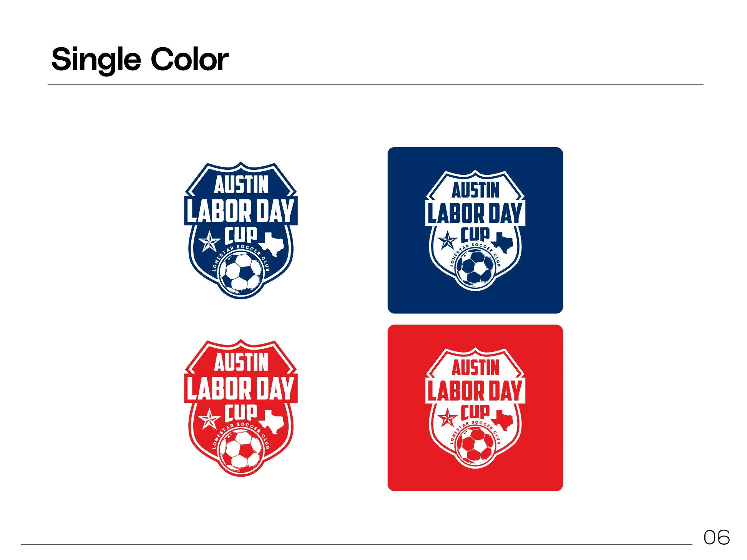Image resolution: width=747 pixels, height=560 pixels.
Task: Click AUSTIN text in navy shield logo
Action: [x=241, y=185]
